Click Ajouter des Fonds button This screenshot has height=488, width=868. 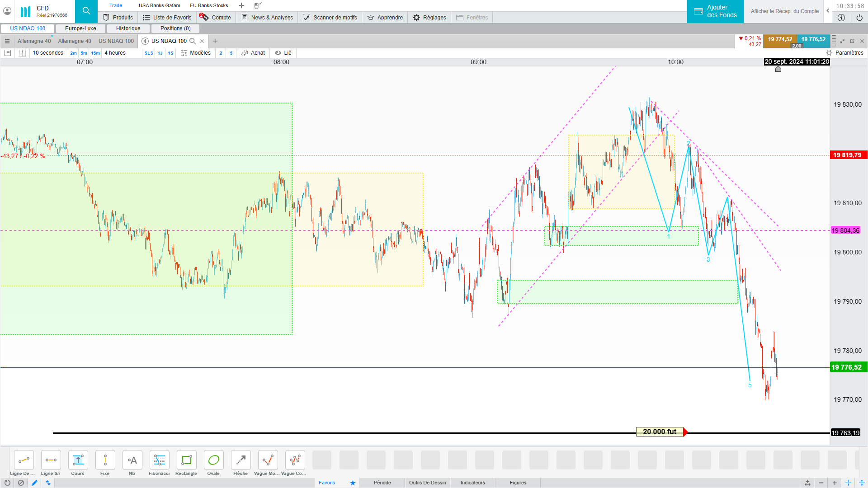[715, 11]
